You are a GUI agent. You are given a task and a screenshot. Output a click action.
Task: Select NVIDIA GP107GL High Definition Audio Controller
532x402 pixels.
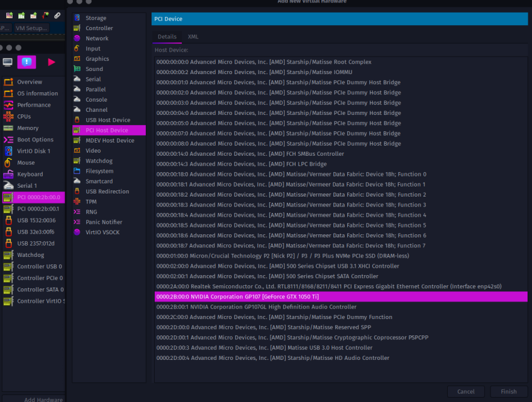(341, 307)
